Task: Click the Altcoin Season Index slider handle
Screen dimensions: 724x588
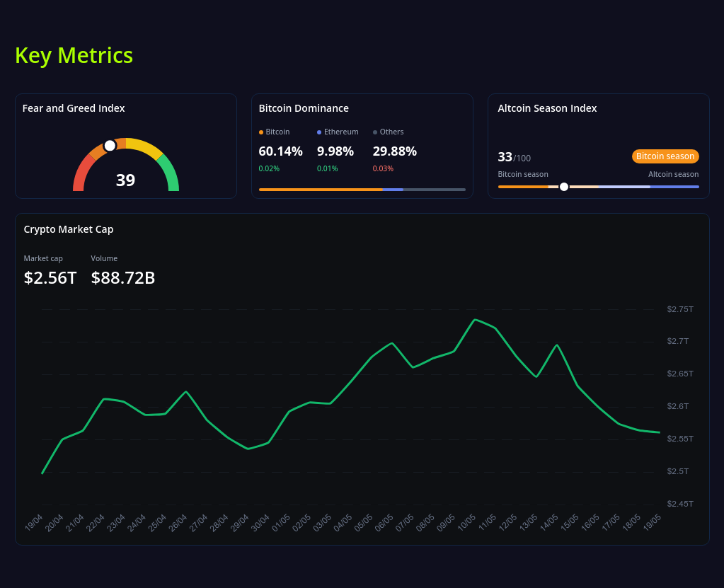Action: 564,187
